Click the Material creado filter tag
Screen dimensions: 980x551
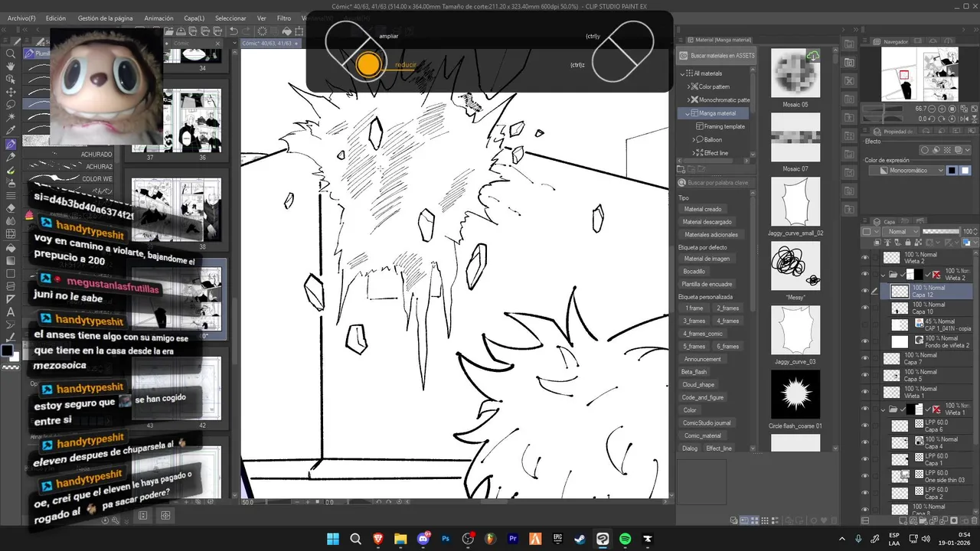tap(703, 209)
